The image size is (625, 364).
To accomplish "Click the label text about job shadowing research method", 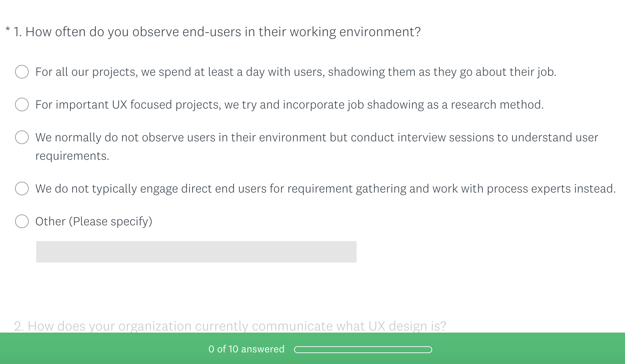I will (290, 104).
